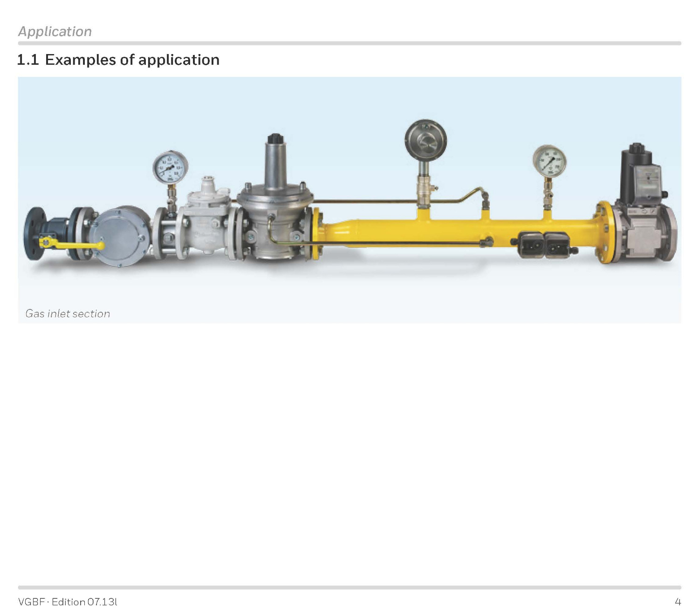Image resolution: width=699 pixels, height=616 pixels.
Task: Click the '1.1 Examples of application' heading
Action: [x=118, y=60]
